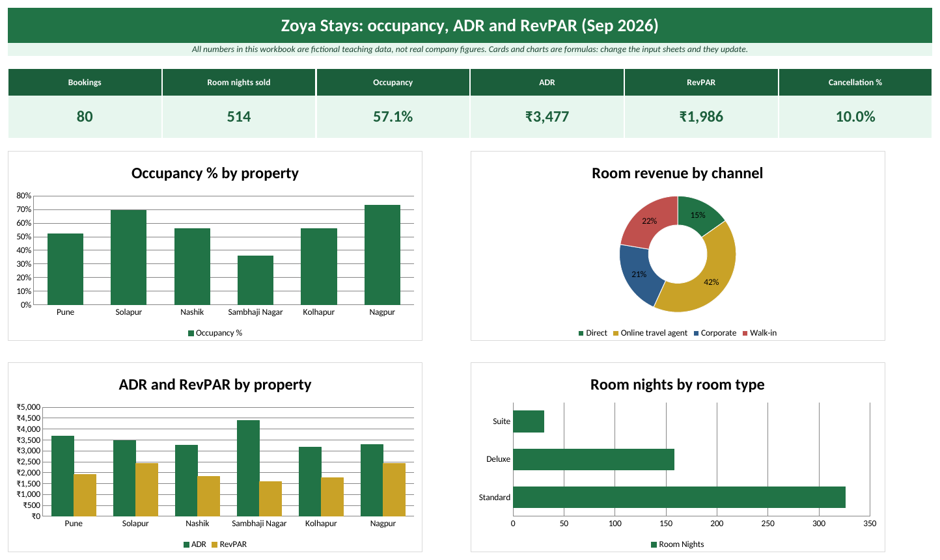Select the Room nights by room type title

coord(677,384)
